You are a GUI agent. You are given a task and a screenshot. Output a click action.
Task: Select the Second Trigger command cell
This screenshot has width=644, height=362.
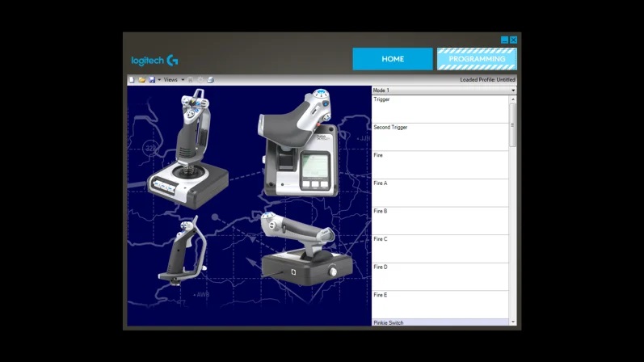(440, 137)
